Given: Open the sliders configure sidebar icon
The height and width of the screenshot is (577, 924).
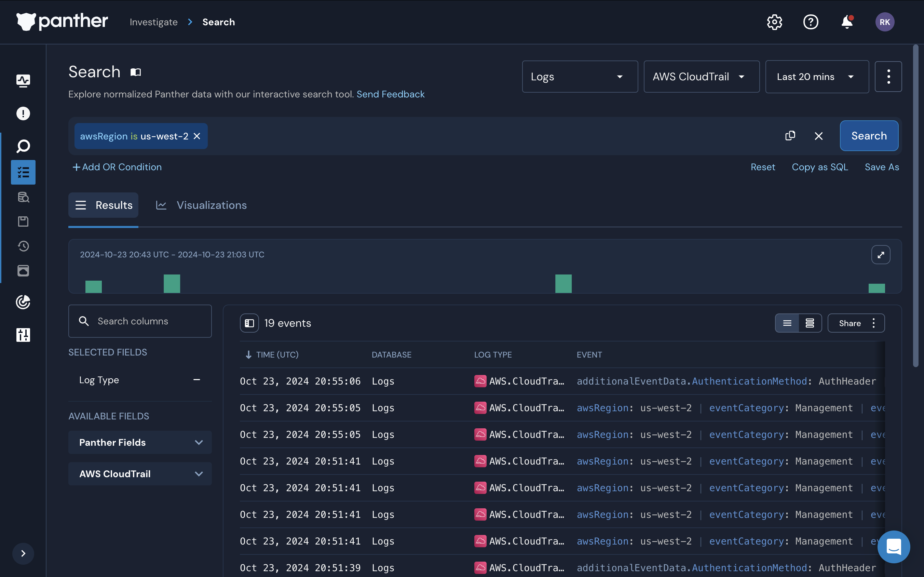Looking at the screenshot, I should (x=23, y=335).
